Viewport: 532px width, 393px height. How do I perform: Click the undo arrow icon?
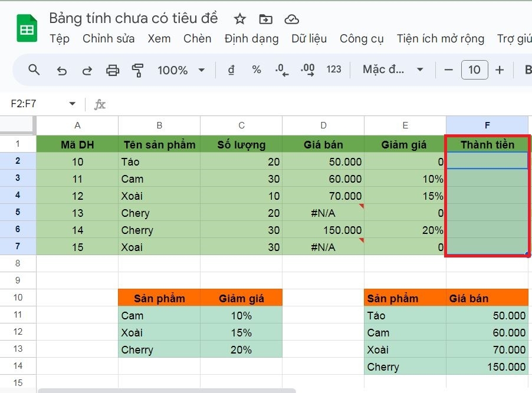(61, 71)
